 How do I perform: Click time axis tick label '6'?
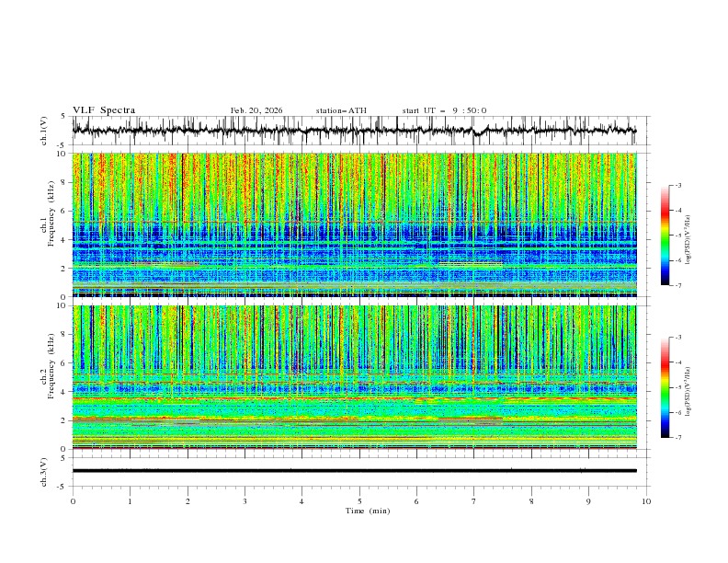pos(416,501)
